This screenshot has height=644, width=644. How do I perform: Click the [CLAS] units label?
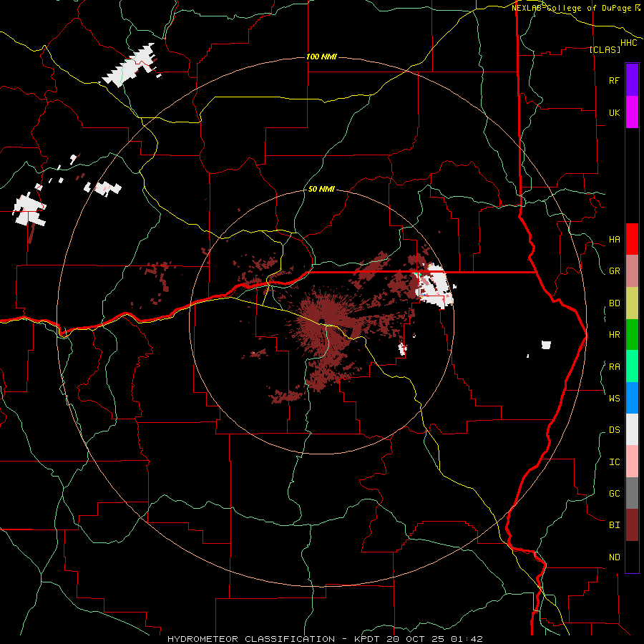[605, 49]
